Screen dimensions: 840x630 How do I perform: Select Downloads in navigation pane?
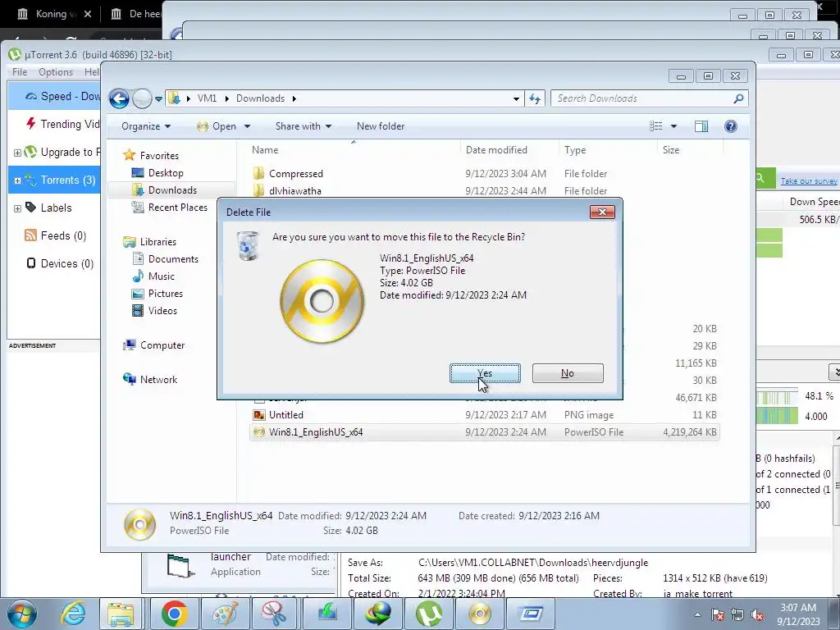[172, 190]
